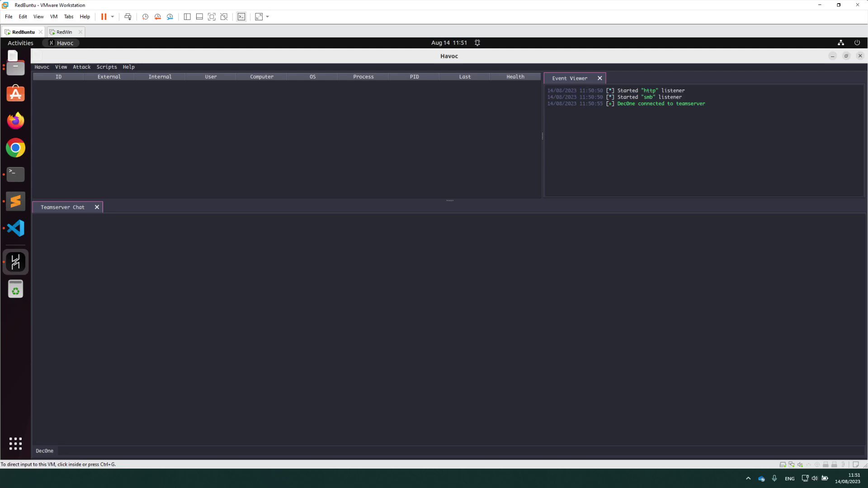Launch Firefox from the Ubuntu dock
This screenshot has width=868, height=488.
[15, 121]
